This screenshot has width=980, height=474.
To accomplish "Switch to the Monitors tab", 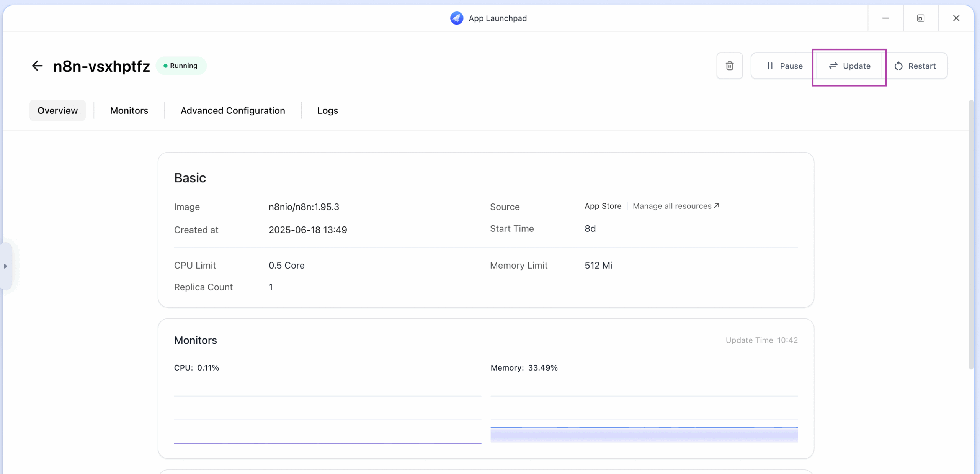I will 129,111.
